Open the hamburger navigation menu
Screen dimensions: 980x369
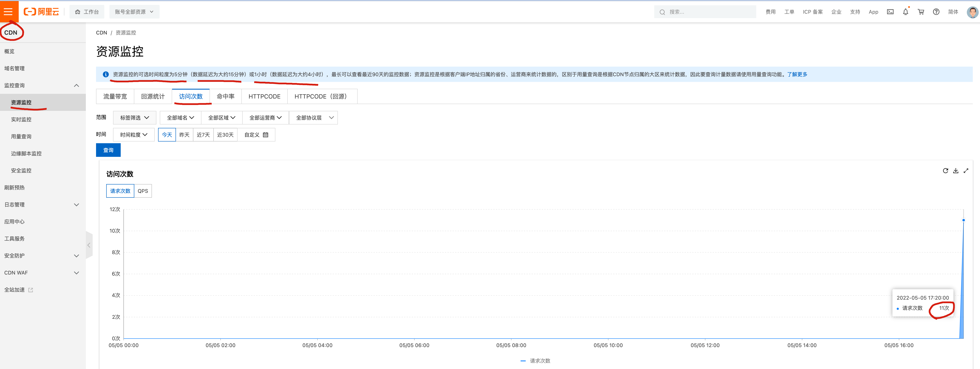[8, 11]
